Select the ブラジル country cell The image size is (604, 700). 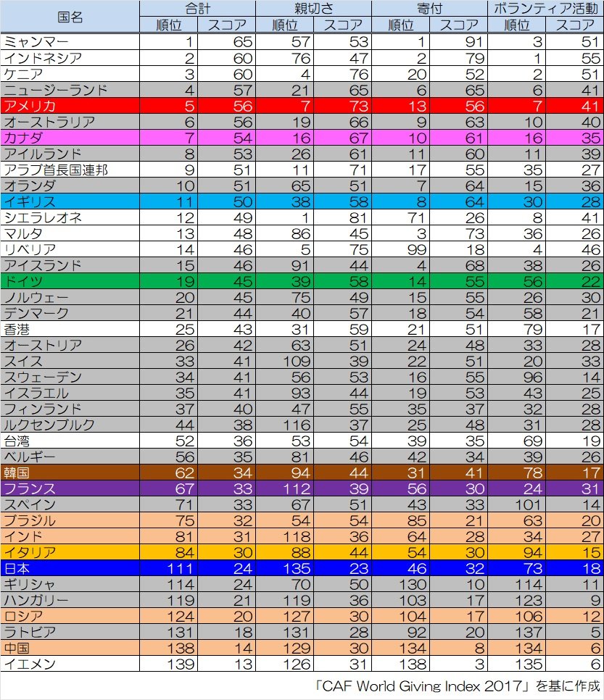70,521
